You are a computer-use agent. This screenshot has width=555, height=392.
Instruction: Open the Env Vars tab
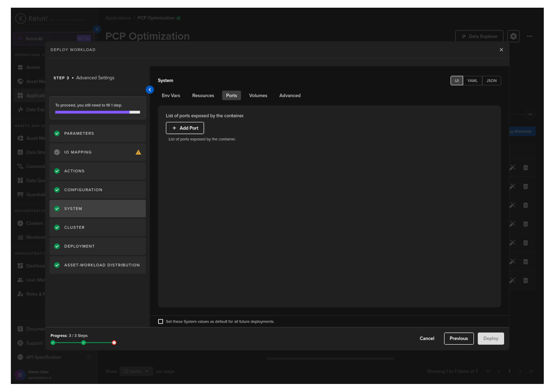[x=171, y=96]
